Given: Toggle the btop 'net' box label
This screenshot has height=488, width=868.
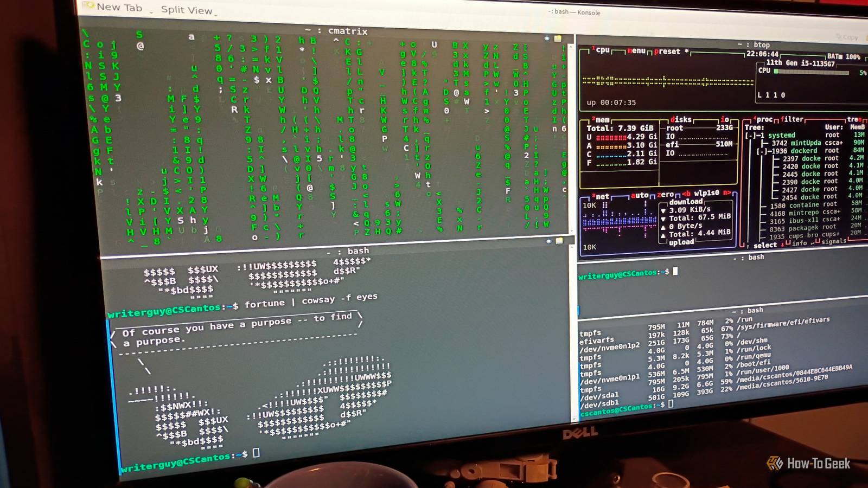Looking at the screenshot, I should point(601,196).
